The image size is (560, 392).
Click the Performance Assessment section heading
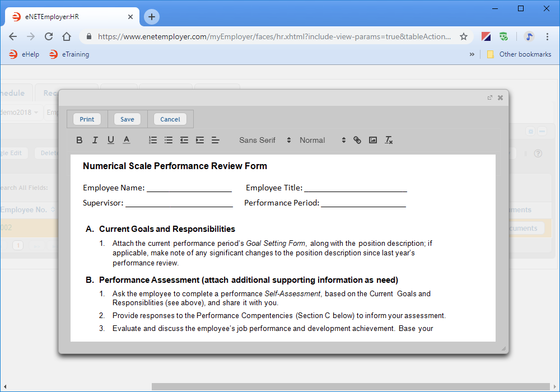coord(249,280)
